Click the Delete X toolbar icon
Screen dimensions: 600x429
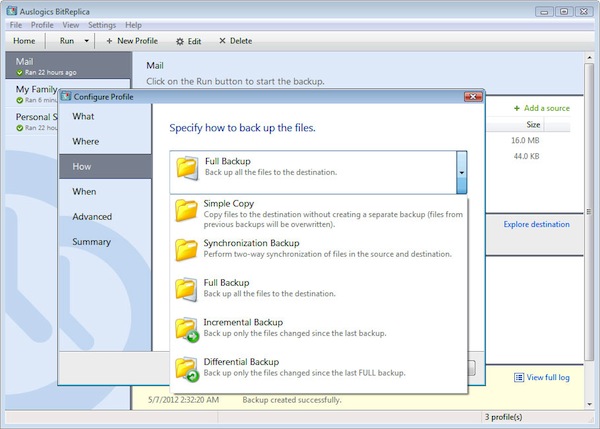point(221,41)
